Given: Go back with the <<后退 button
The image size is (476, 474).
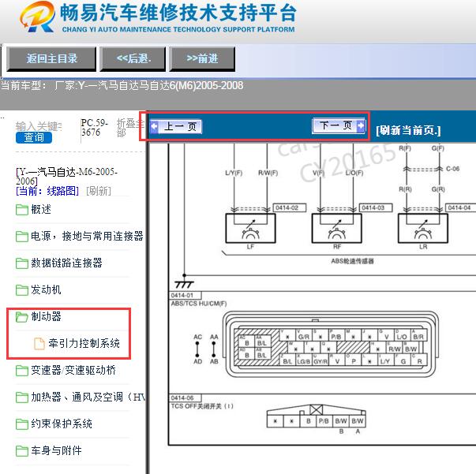Looking at the screenshot, I should [133, 59].
